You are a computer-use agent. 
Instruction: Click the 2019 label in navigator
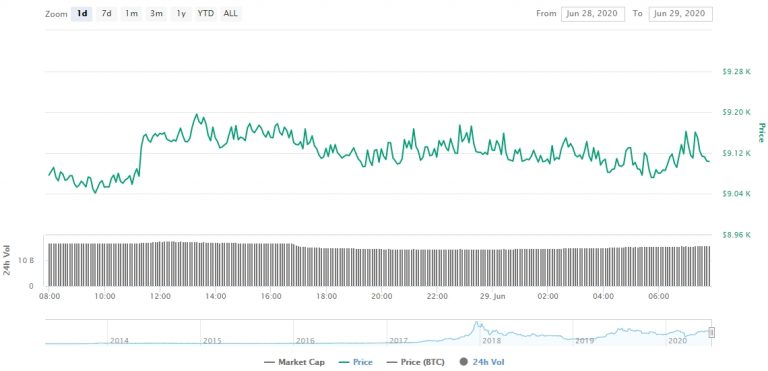click(584, 340)
